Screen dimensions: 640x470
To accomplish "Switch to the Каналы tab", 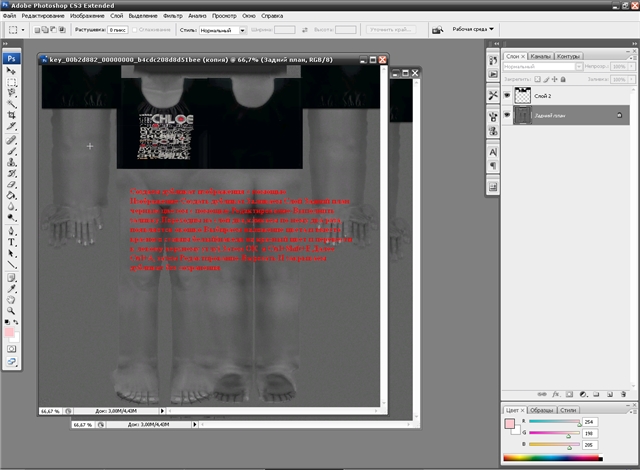I will (540, 56).
